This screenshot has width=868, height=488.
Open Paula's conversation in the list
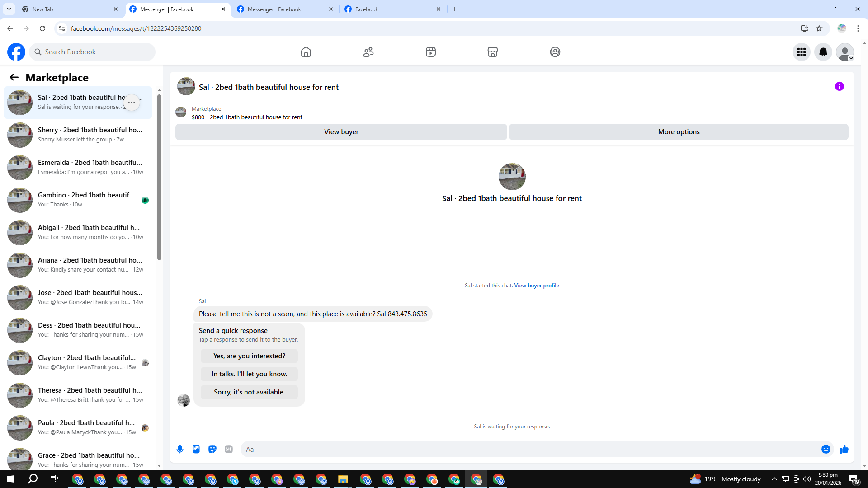pos(78,428)
